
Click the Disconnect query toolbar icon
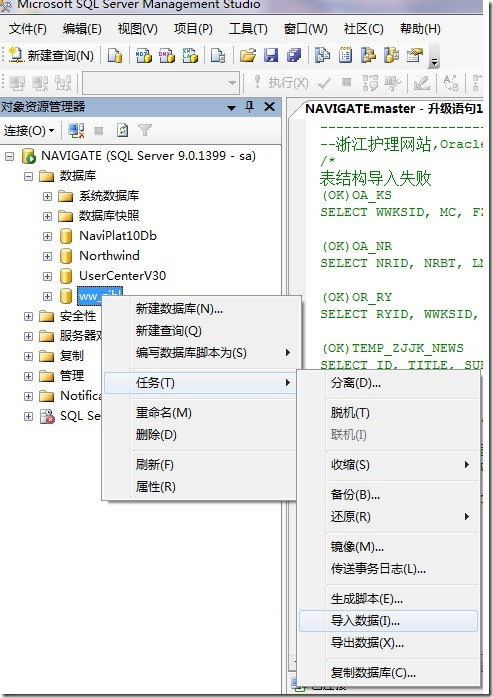(x=40, y=83)
